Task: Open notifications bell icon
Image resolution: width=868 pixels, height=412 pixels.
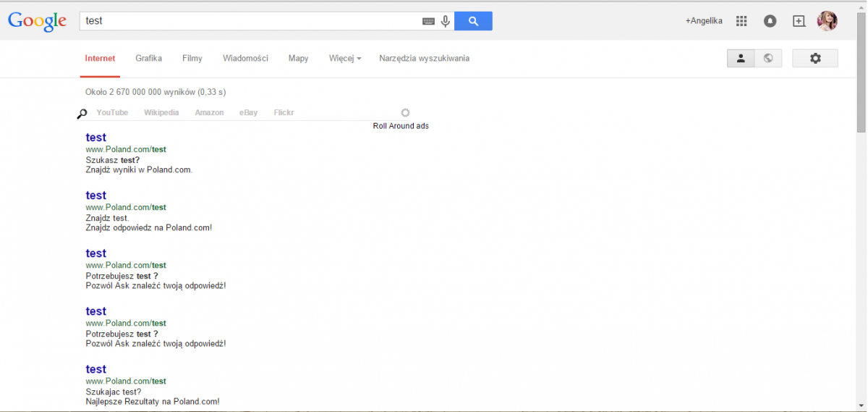Action: click(x=770, y=21)
